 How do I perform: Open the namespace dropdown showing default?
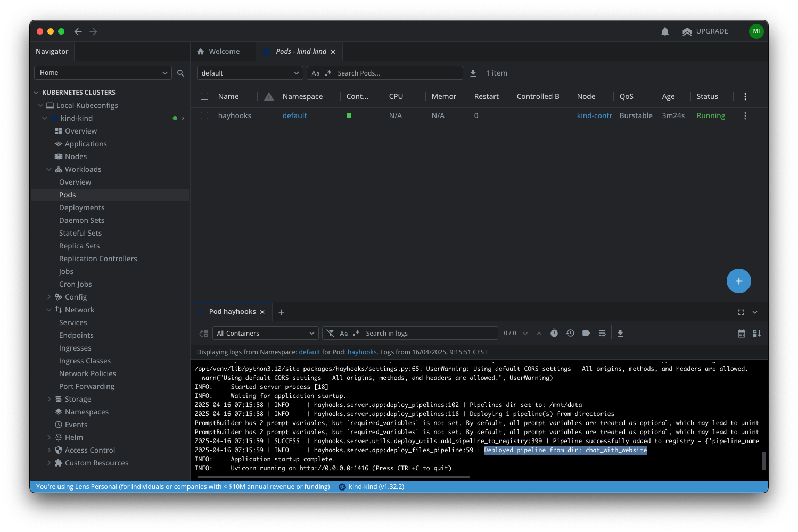click(250, 73)
